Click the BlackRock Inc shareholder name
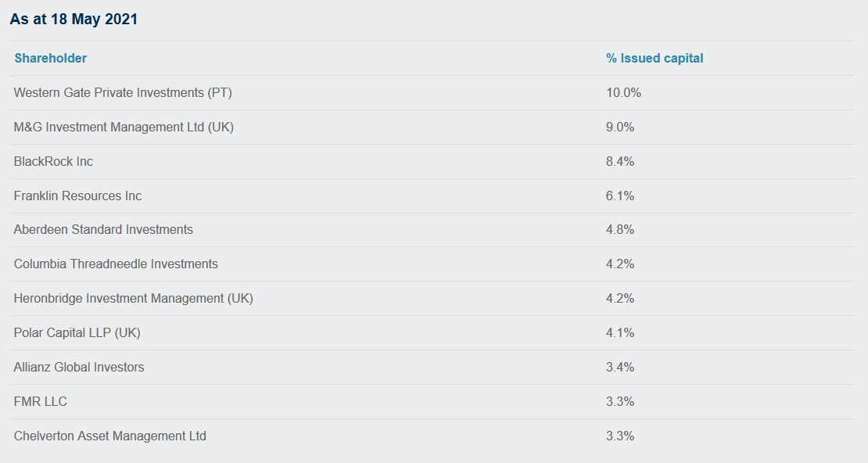Screen dimensions: 868x463 [x=53, y=161]
